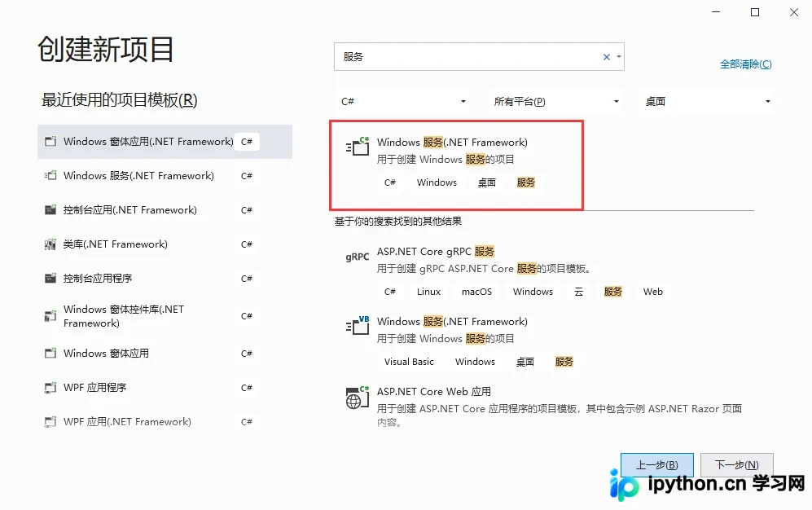Click C# badge beside 类库(.NET Framework)

(x=247, y=244)
